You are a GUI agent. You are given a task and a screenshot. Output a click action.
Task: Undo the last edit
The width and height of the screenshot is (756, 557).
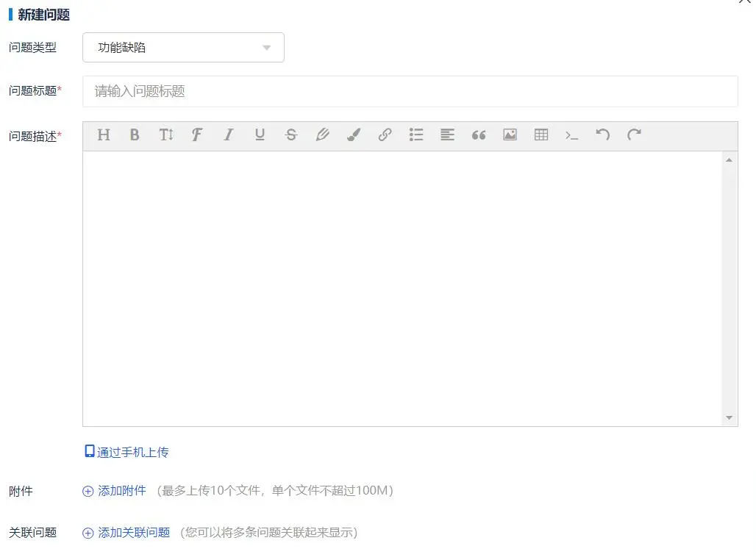coord(603,134)
